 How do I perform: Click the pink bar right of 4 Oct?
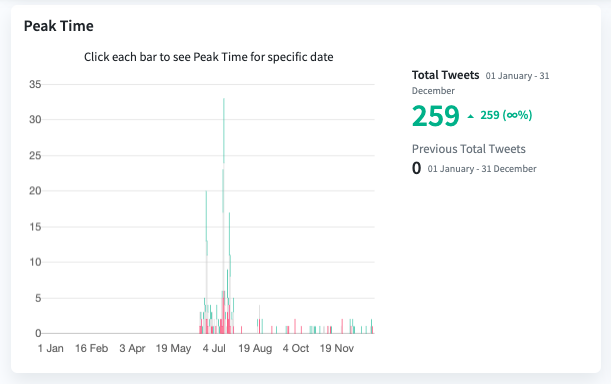tap(301, 330)
